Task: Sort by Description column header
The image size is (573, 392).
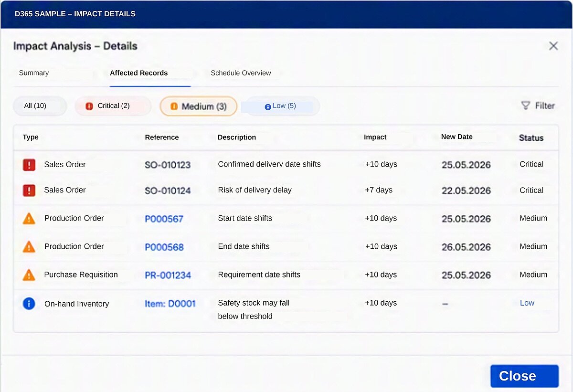Action: (x=237, y=137)
